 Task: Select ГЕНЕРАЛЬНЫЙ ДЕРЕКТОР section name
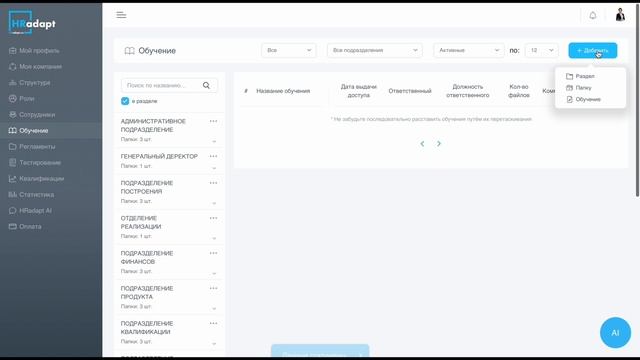[159, 156]
